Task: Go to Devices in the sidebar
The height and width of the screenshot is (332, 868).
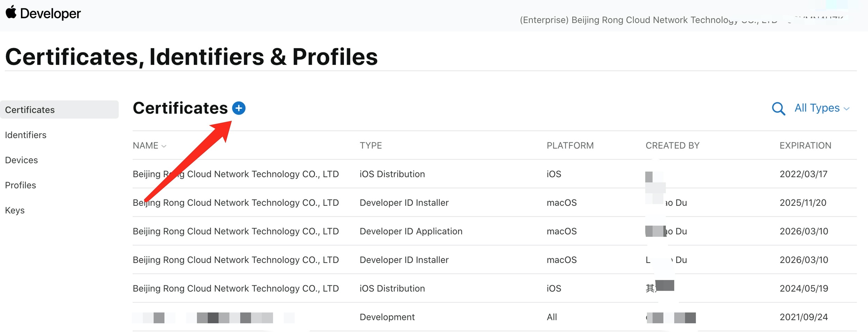Action: pos(21,160)
